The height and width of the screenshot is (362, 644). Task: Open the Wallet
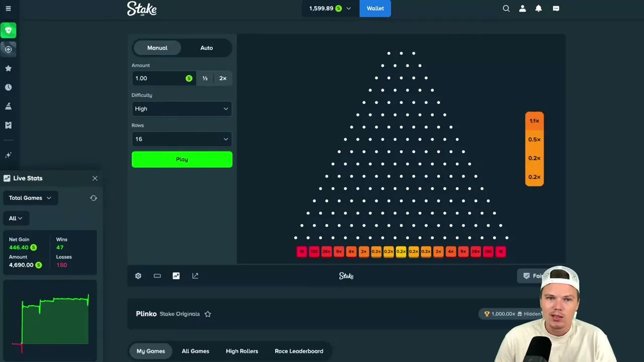[375, 9]
